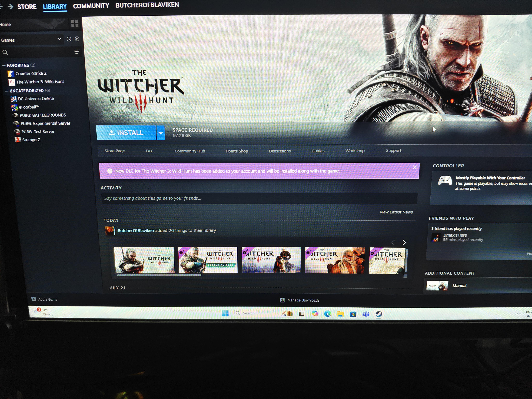The height and width of the screenshot is (399, 532).
Task: Show hidden system tray icons chevron
Action: pos(518,313)
